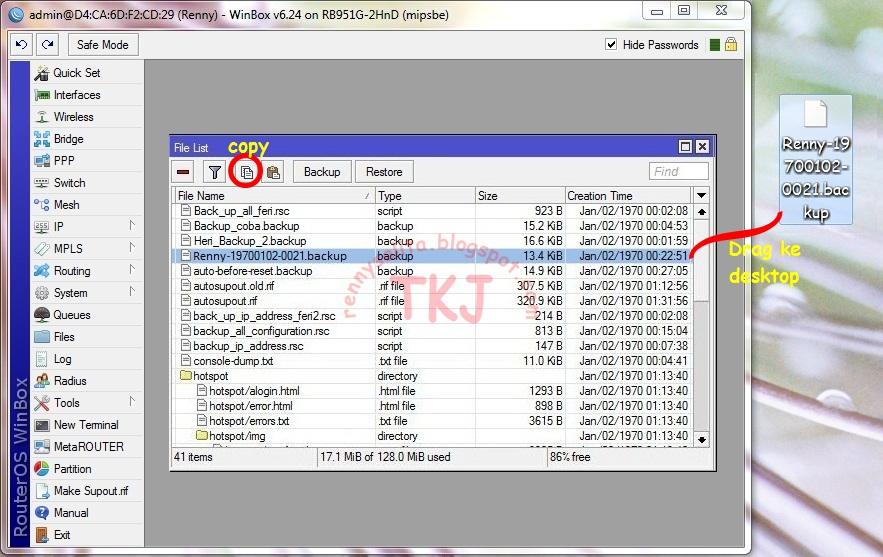
Task: Select the hotspot directory row
Action: [x=432, y=376]
